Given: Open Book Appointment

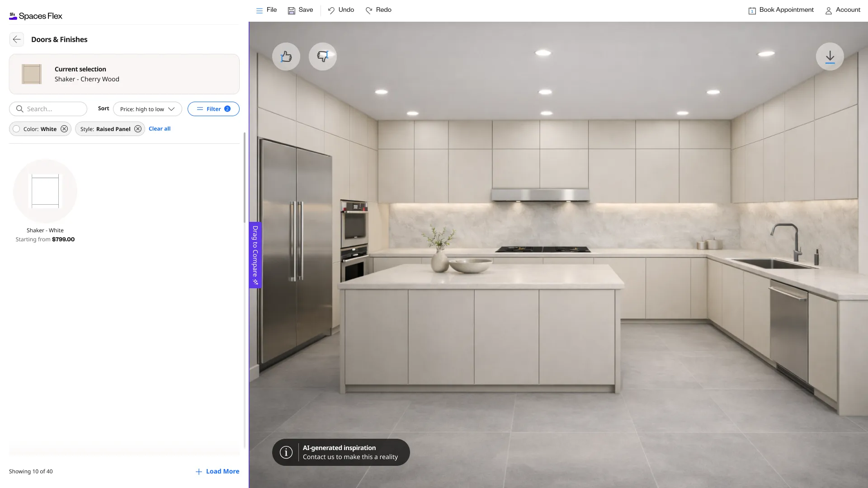Looking at the screenshot, I should [x=781, y=10].
